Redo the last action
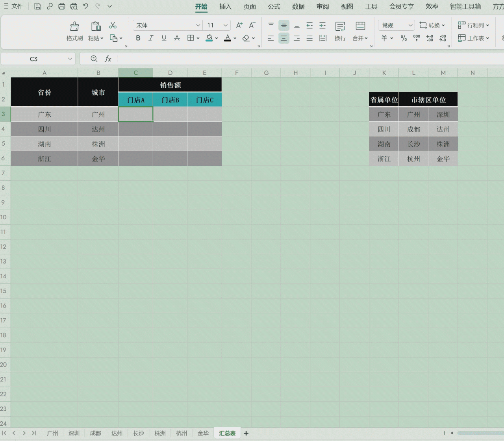 [x=98, y=6]
